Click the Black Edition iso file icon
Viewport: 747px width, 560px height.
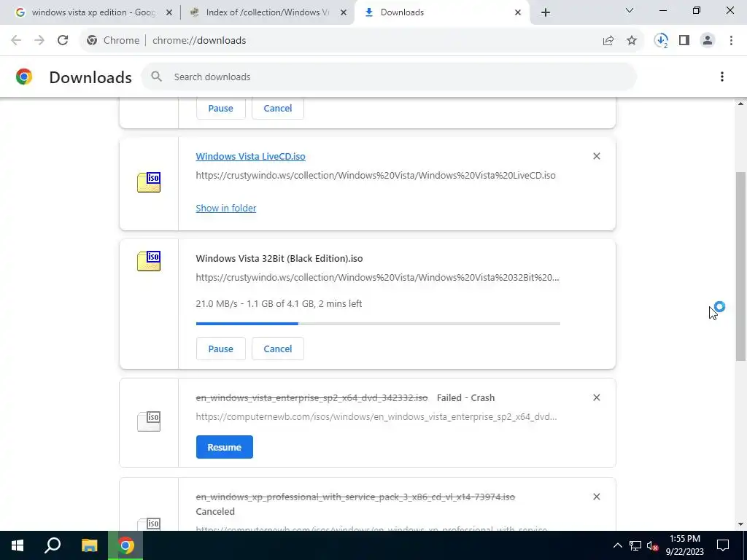point(149,261)
